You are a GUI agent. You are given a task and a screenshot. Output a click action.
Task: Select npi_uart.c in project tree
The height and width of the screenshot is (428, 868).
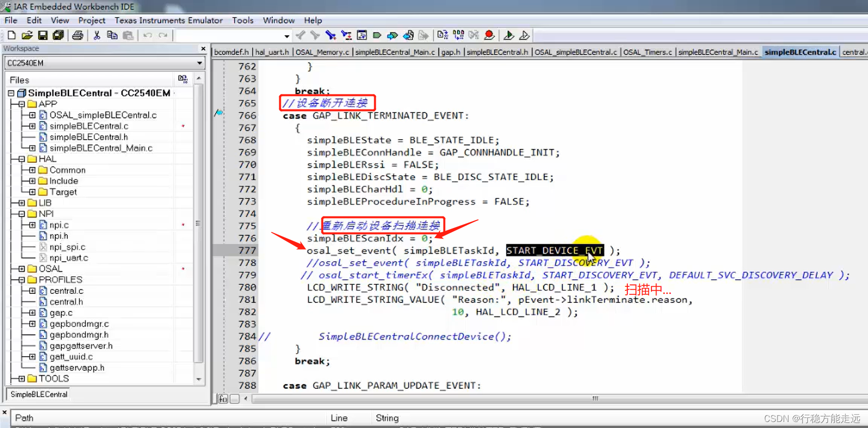pyautogui.click(x=69, y=258)
